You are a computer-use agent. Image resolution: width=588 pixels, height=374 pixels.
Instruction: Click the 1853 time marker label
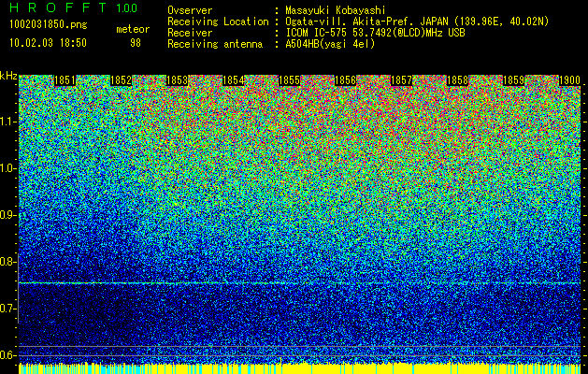tap(177, 80)
